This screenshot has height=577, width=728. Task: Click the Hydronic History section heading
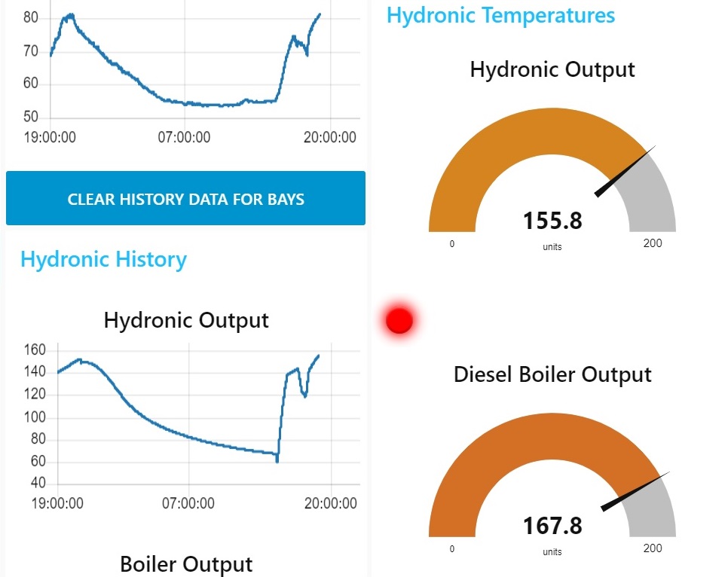click(x=103, y=259)
